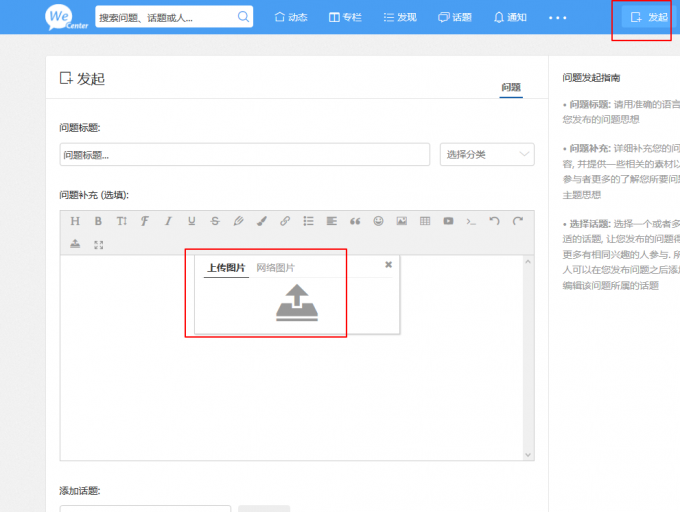Apply strikethrough formatting
The width and height of the screenshot is (680, 512).
[215, 221]
